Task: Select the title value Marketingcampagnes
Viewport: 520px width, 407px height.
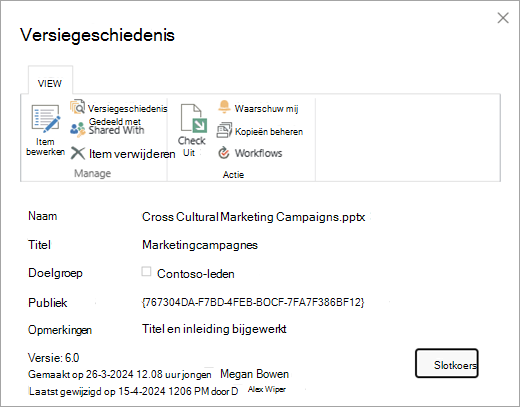Action: [x=200, y=245]
